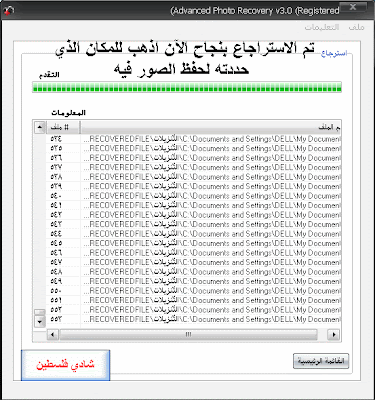Click the horizontal scrollbar right arrow
The height and width of the screenshot is (400, 375).
[333, 334]
